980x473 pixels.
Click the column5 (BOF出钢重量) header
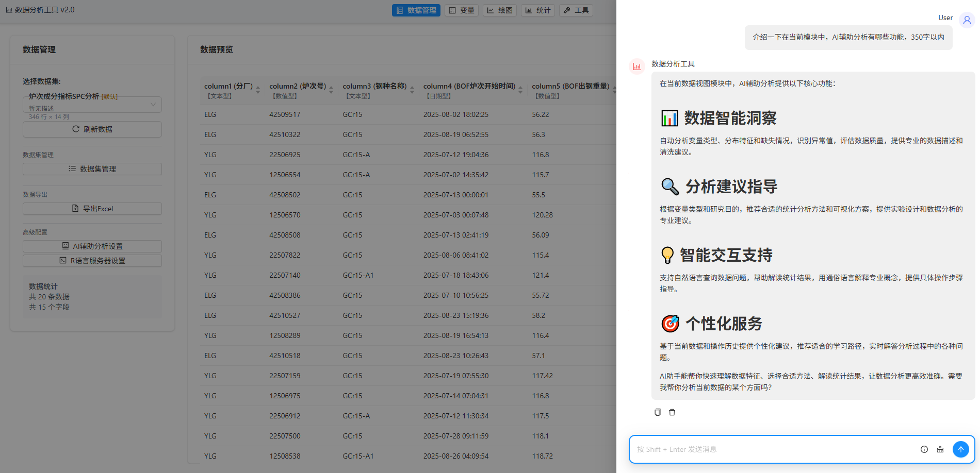[x=570, y=86]
